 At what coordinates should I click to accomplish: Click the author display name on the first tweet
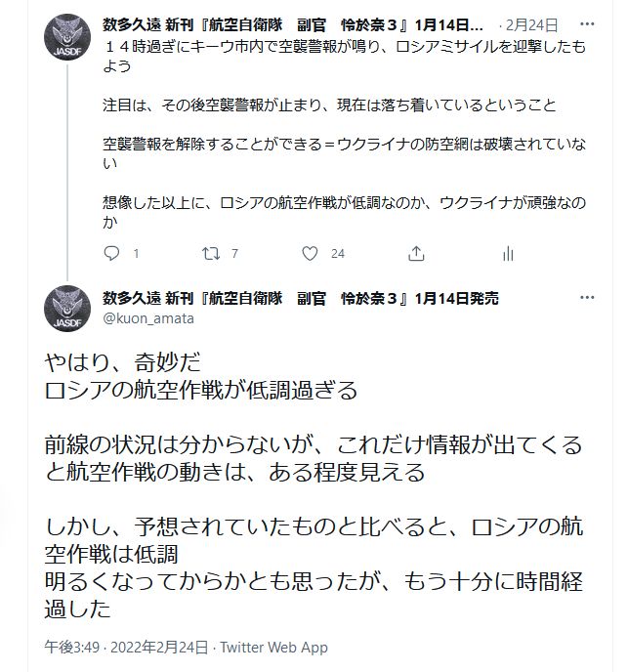tap(293, 22)
